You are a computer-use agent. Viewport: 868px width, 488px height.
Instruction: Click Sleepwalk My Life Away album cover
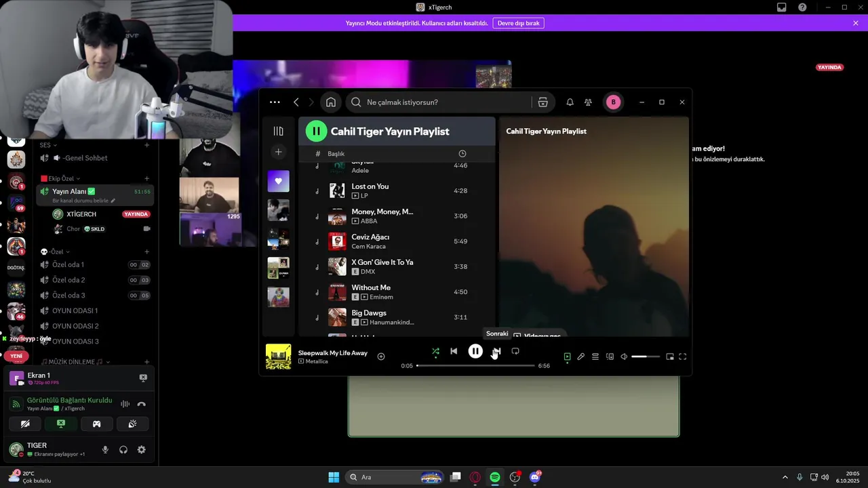278,357
